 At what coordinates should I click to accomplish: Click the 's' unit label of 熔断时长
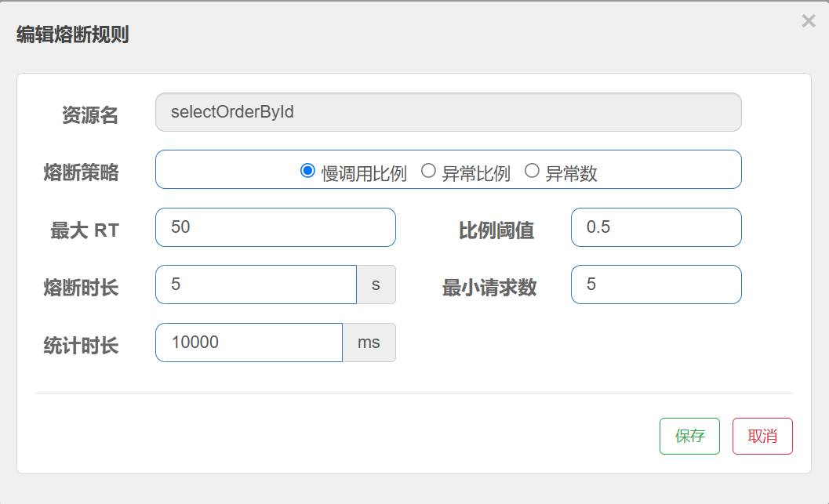tap(376, 285)
